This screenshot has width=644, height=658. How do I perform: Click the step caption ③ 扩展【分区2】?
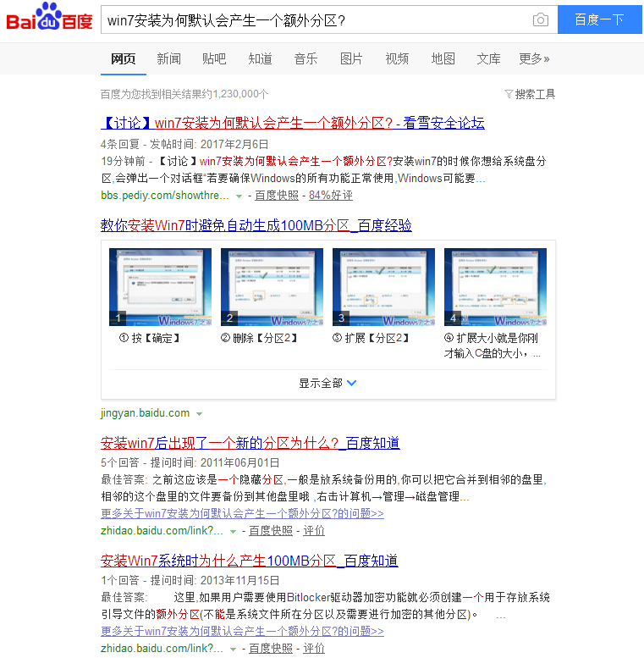pyautogui.click(x=371, y=338)
